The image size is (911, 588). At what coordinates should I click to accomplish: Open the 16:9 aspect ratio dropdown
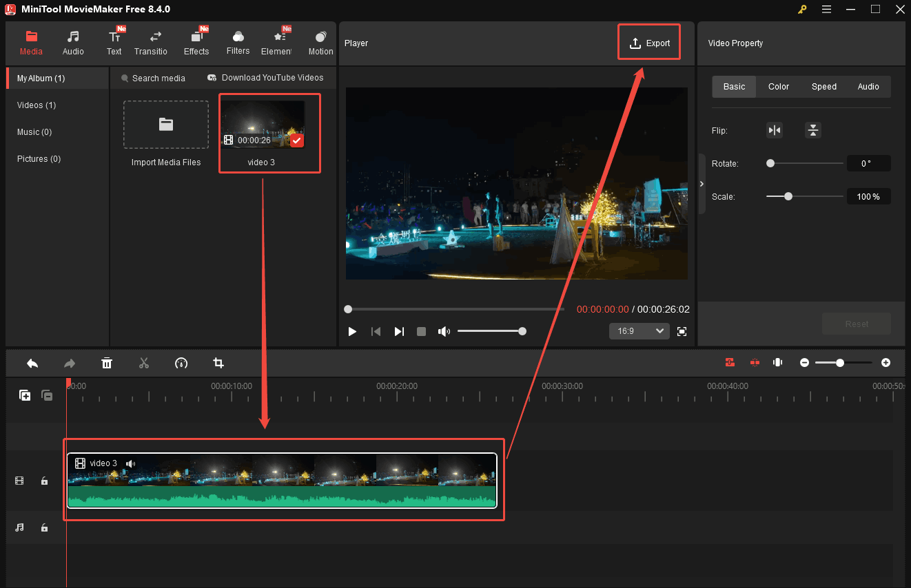tap(639, 331)
